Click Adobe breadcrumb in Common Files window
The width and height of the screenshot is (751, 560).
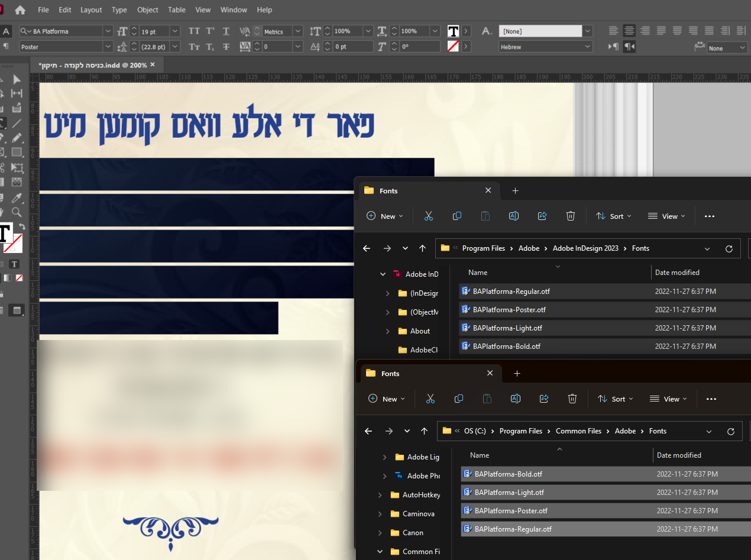click(x=625, y=431)
